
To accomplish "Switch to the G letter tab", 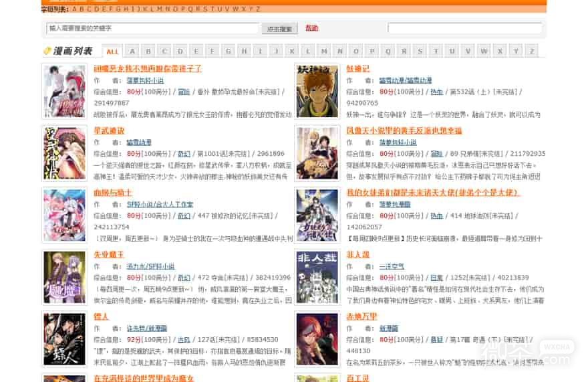I will click(x=228, y=51).
